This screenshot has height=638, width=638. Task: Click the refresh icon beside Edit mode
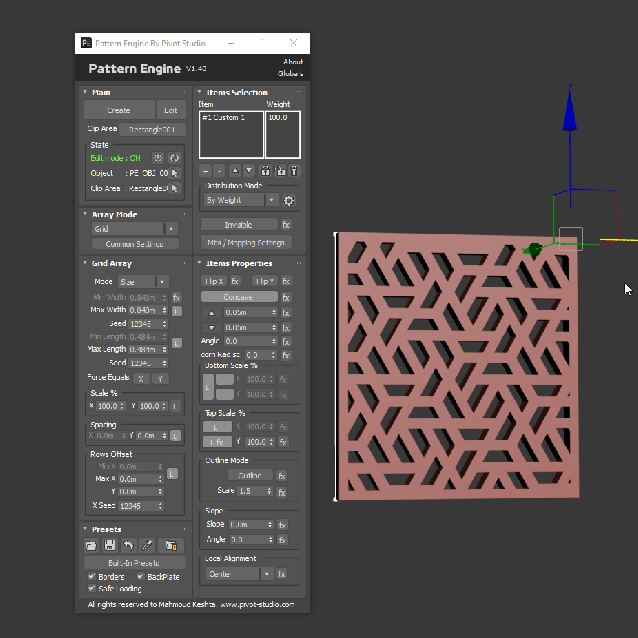click(175, 158)
